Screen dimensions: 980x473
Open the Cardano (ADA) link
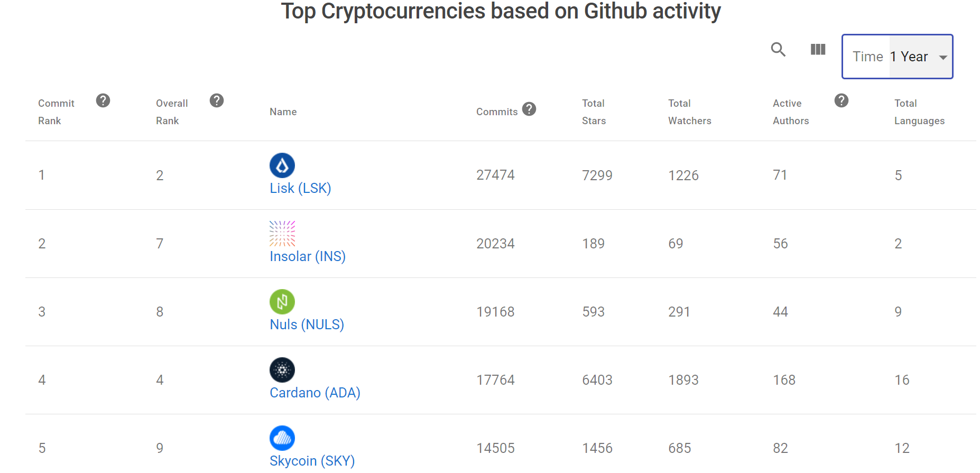point(315,393)
